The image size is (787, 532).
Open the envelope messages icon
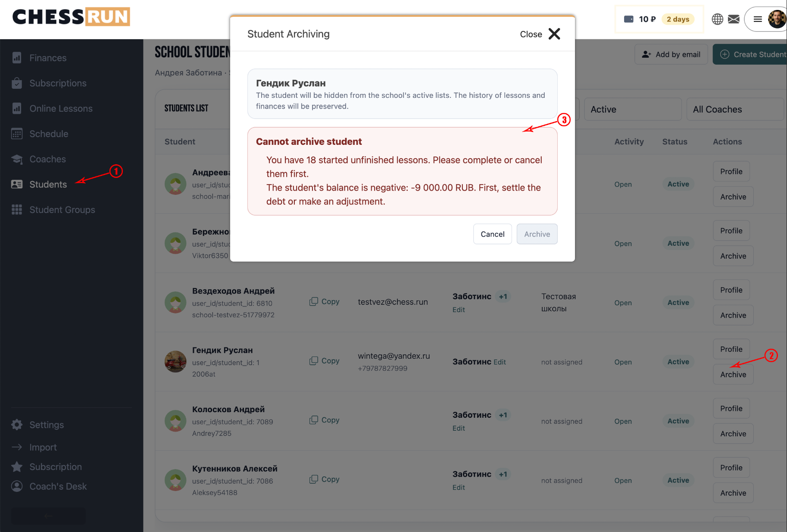(734, 19)
